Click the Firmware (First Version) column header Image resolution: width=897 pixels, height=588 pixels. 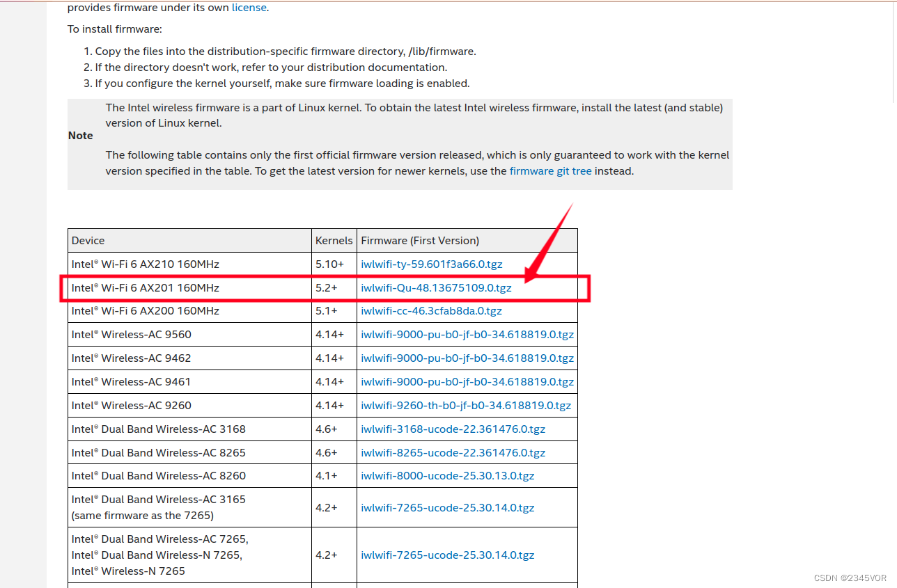[467, 241]
